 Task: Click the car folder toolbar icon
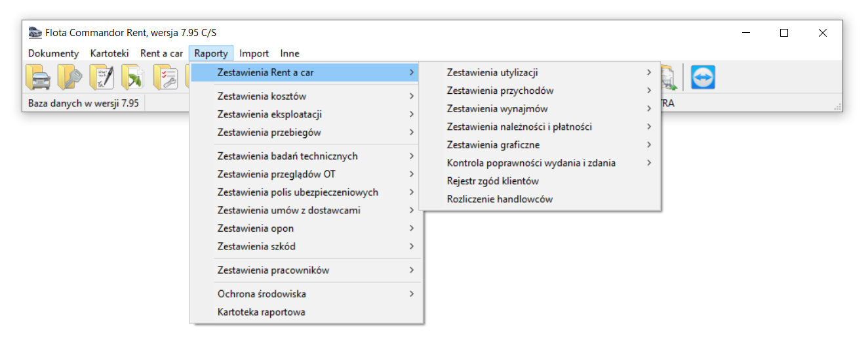38,77
